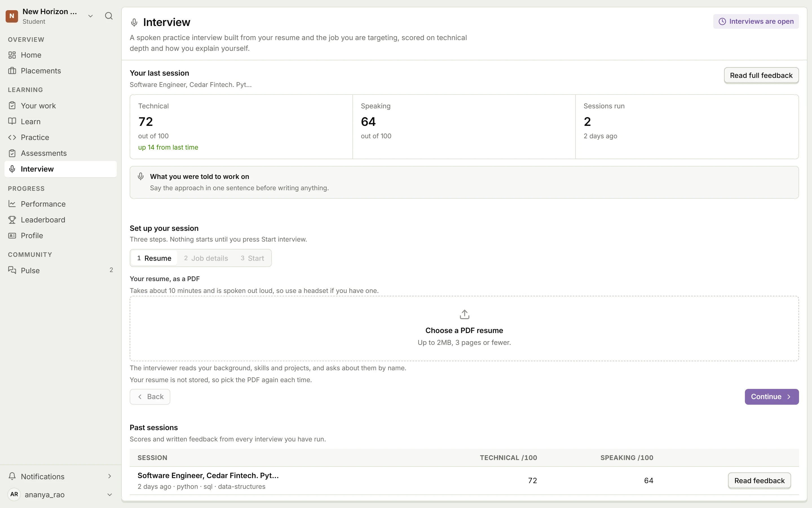Click the Your work clipboard icon

[x=12, y=106]
